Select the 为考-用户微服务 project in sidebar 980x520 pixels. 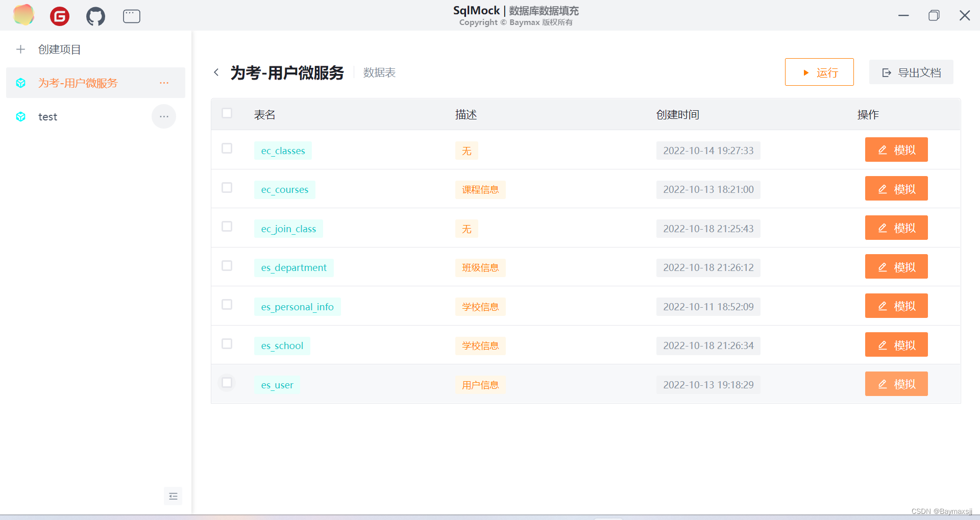[x=95, y=83]
